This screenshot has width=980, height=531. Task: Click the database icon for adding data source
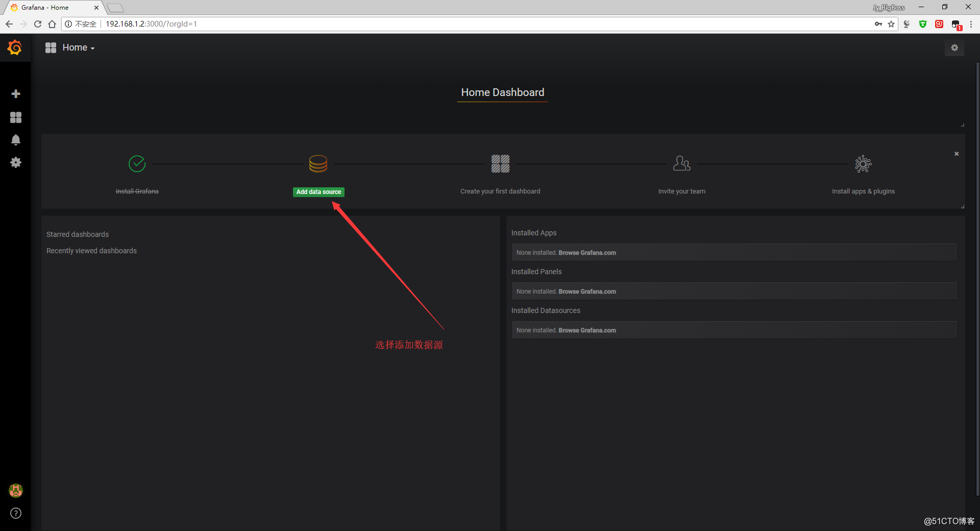click(318, 164)
